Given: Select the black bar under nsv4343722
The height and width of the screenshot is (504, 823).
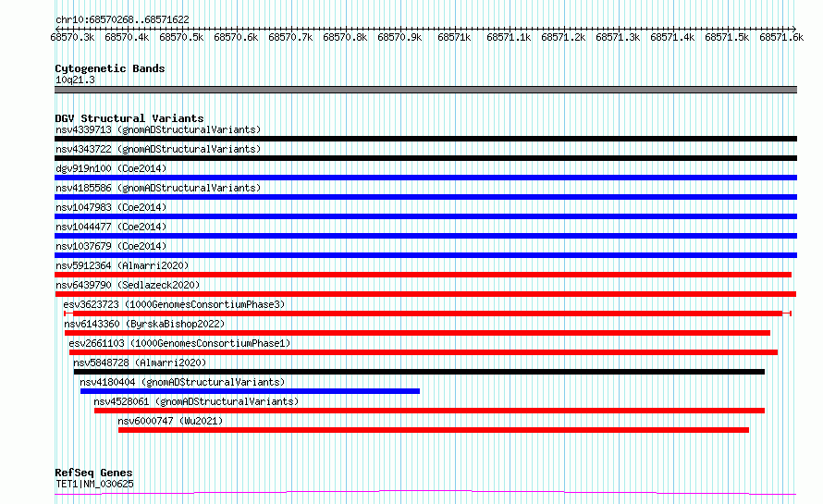Looking at the screenshot, I should [425, 158].
